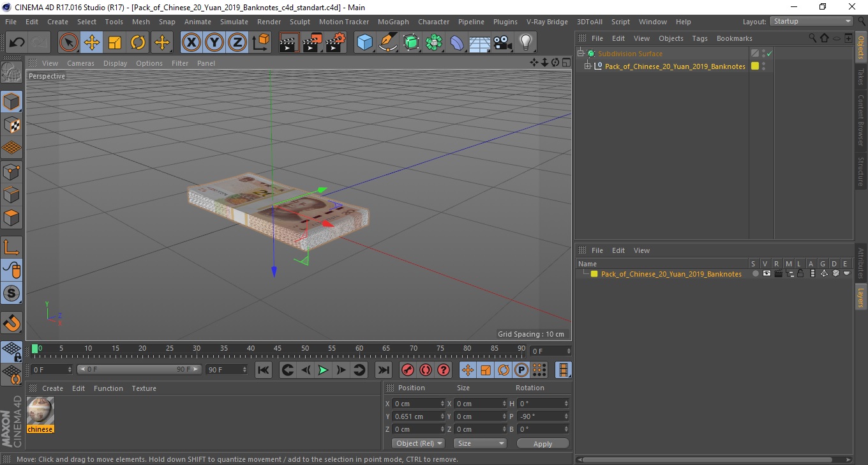
Task: Open the Sculpt menu
Action: 300,22
